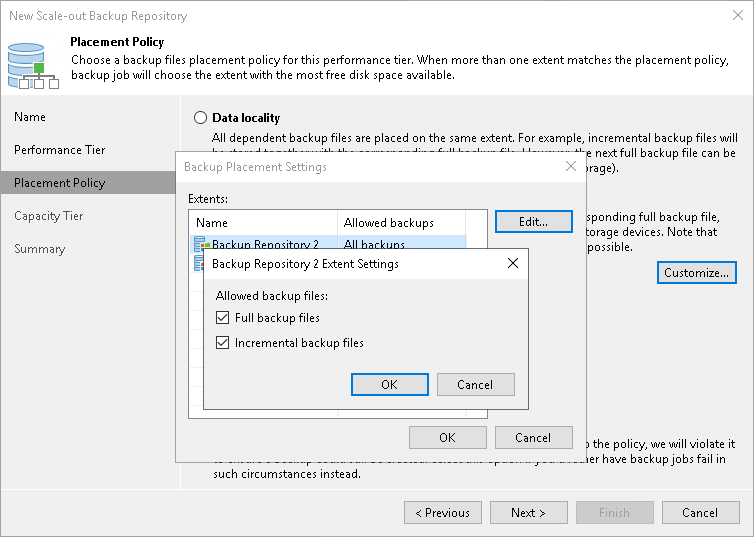The width and height of the screenshot is (754, 537).
Task: Open the Name step in the wizard sidebar
Action: click(30, 117)
